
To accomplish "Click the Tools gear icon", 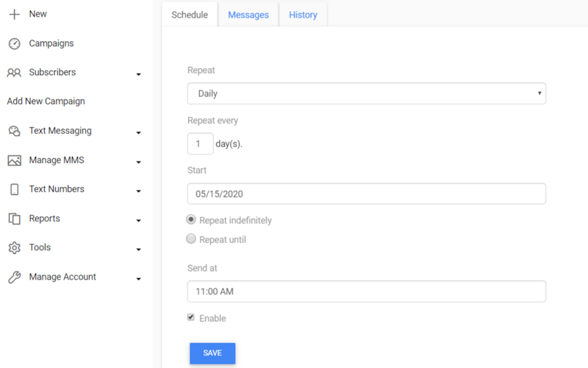I will (14, 248).
